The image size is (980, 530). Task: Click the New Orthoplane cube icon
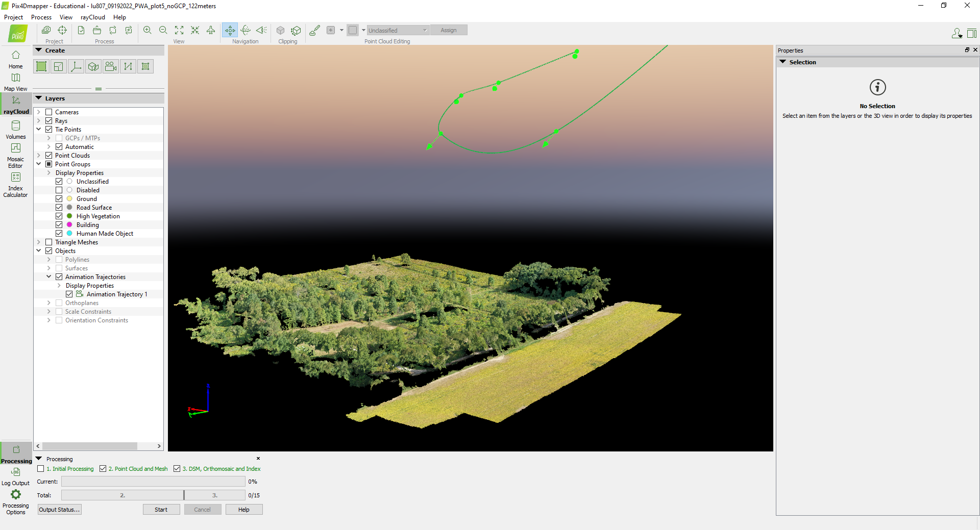point(93,66)
